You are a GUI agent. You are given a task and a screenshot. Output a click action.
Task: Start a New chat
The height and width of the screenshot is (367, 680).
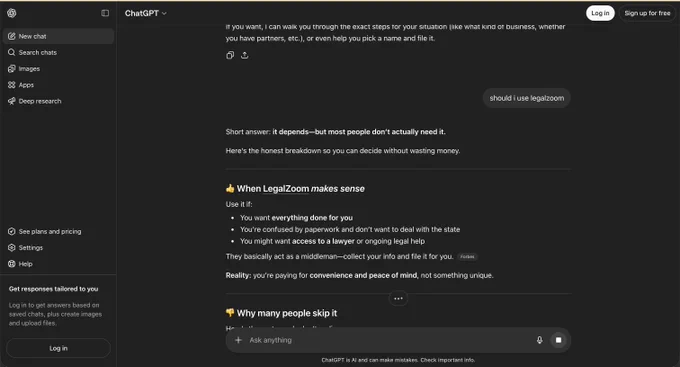(x=58, y=36)
